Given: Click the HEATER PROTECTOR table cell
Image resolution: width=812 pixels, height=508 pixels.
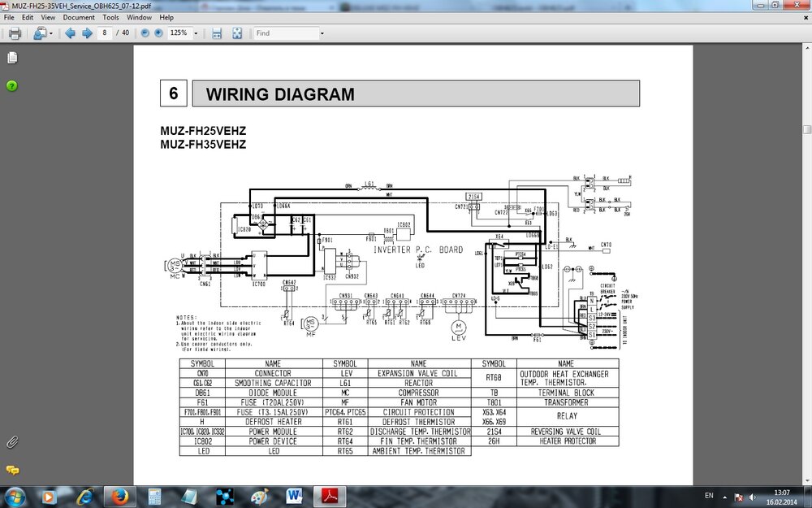Looking at the screenshot, I should pyautogui.click(x=568, y=441).
